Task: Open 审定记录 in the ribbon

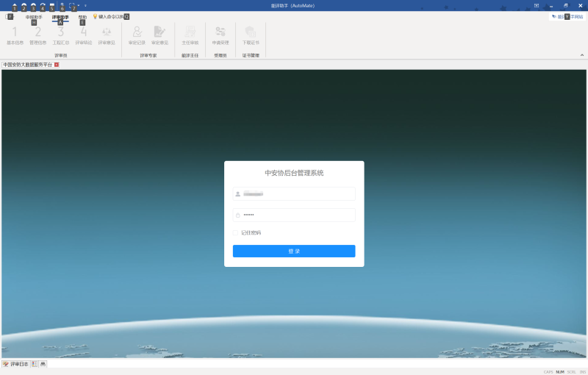Action: 137,34
